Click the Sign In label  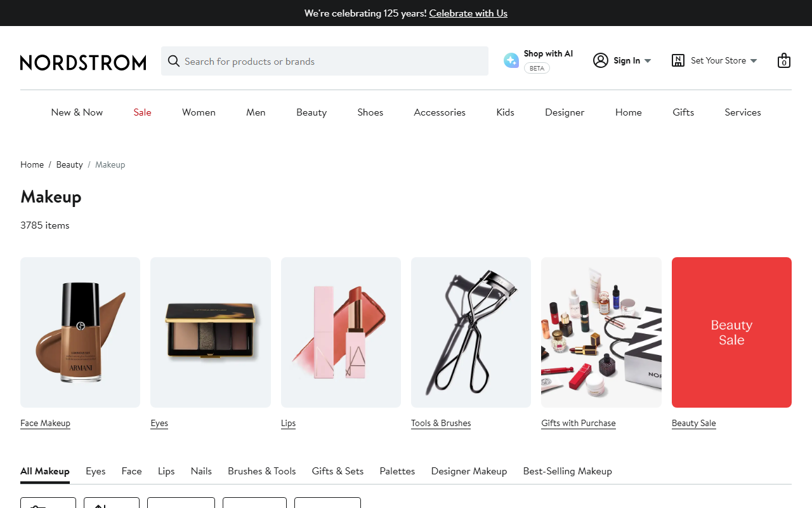click(627, 61)
